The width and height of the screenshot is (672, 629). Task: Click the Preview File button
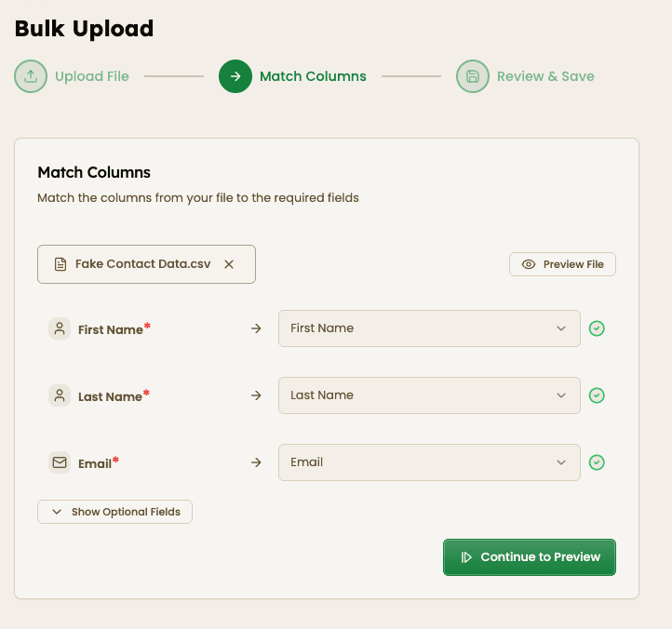(x=562, y=264)
